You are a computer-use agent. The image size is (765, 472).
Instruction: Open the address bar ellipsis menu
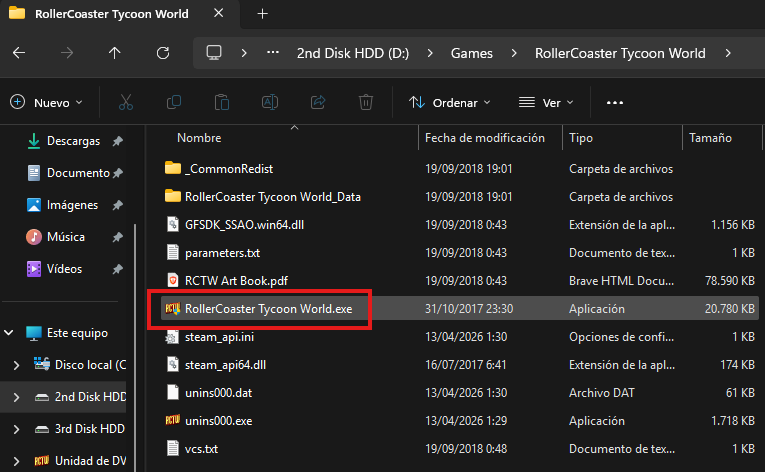point(273,52)
